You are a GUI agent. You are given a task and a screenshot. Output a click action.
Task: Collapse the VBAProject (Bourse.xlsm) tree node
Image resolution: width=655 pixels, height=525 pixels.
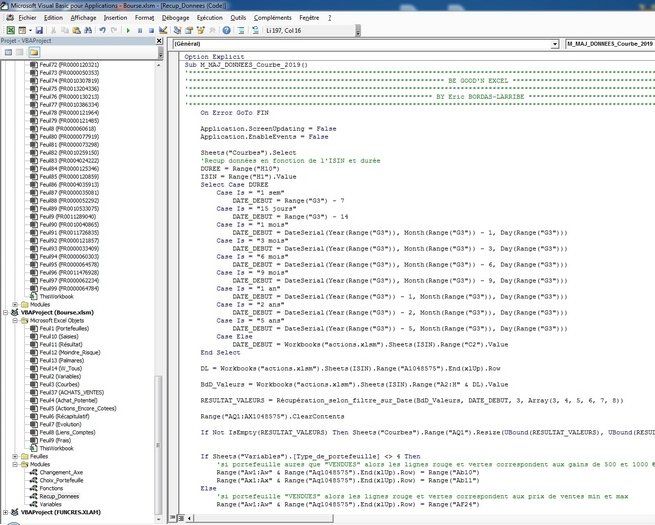click(5, 311)
